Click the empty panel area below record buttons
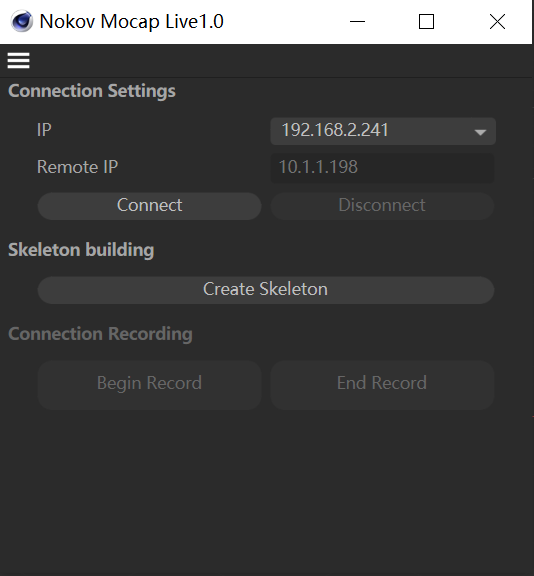Image resolution: width=534 pixels, height=576 pixels. point(267,492)
